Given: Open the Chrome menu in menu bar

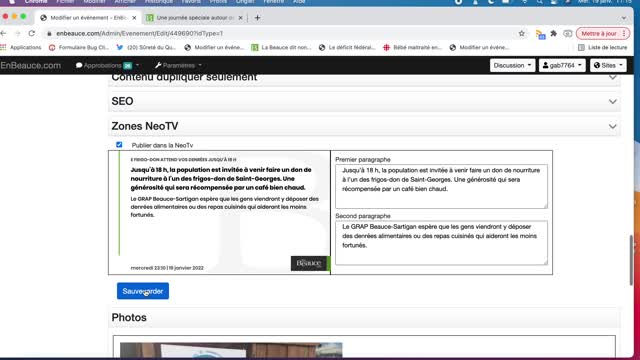Looking at the screenshot, I should click(36, 2).
